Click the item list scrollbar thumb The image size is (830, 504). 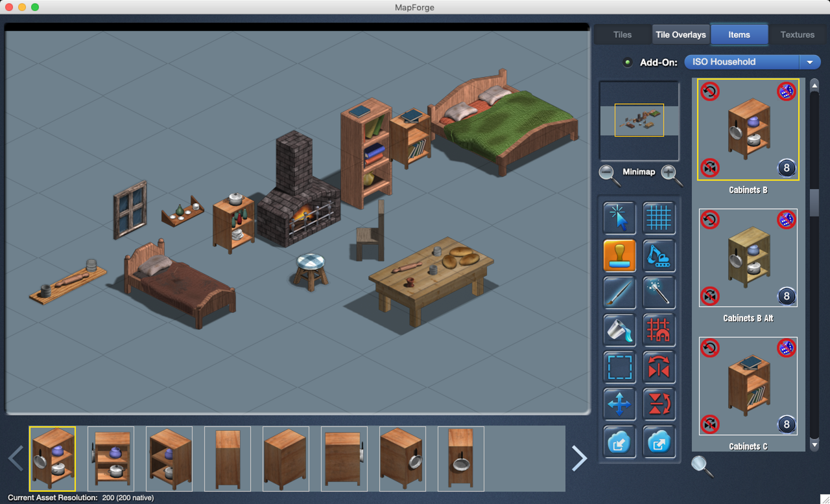pyautogui.click(x=814, y=202)
